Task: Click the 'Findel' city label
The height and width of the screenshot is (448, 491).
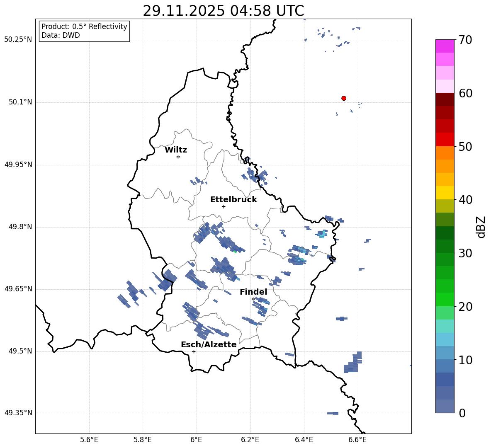Action: (253, 292)
